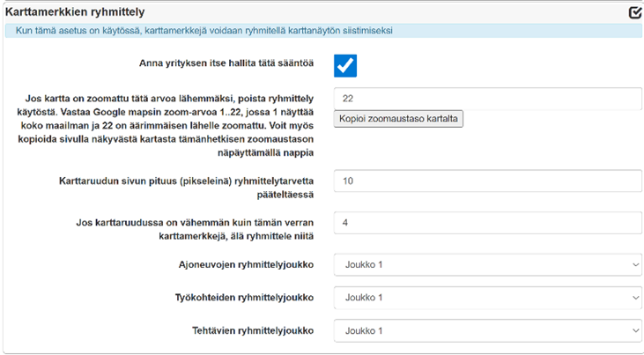
Task: Click the chevron arrow on Tehtävien ryhmittelyjoukko
Action: click(x=636, y=330)
